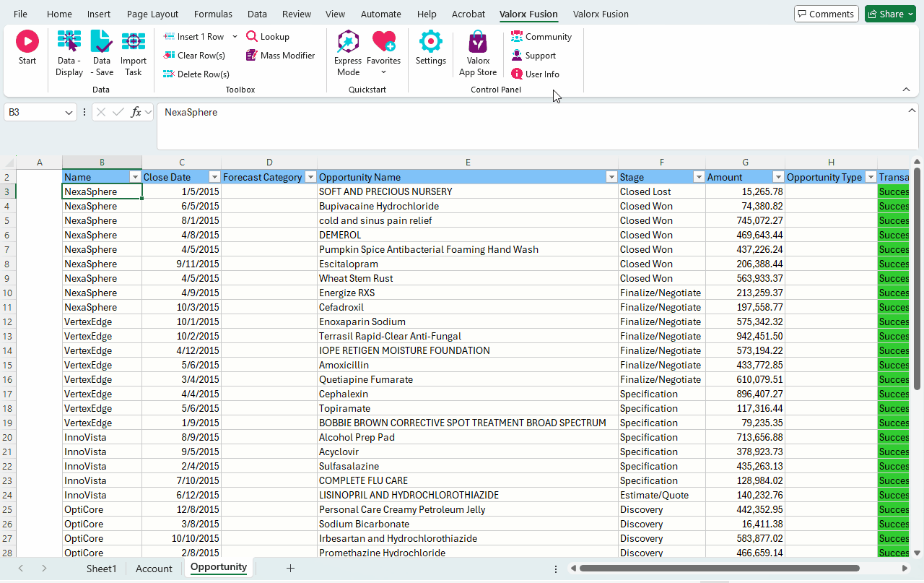This screenshot has width=924, height=583.
Task: Click the Comments button
Action: point(826,14)
